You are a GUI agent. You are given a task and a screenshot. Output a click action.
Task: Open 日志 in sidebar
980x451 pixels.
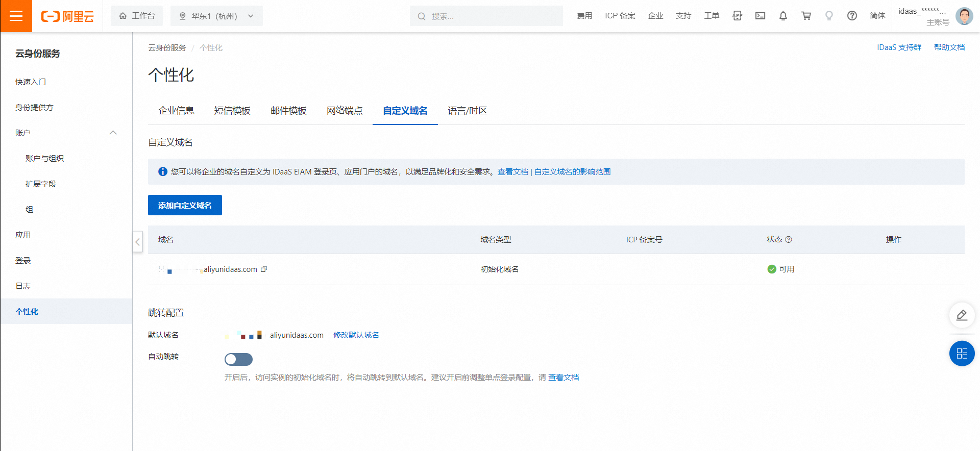(x=23, y=286)
